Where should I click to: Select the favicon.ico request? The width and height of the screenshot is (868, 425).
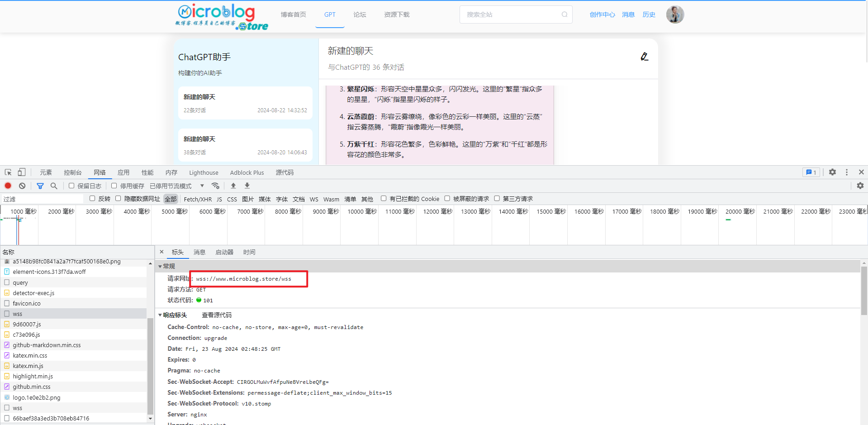(x=73, y=303)
